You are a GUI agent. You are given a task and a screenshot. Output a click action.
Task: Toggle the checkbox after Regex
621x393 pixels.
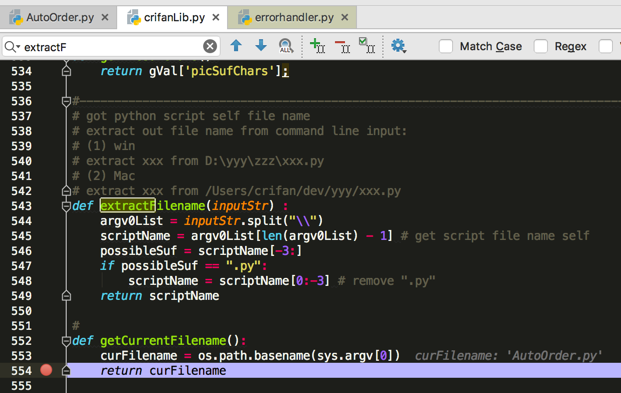[x=606, y=46]
